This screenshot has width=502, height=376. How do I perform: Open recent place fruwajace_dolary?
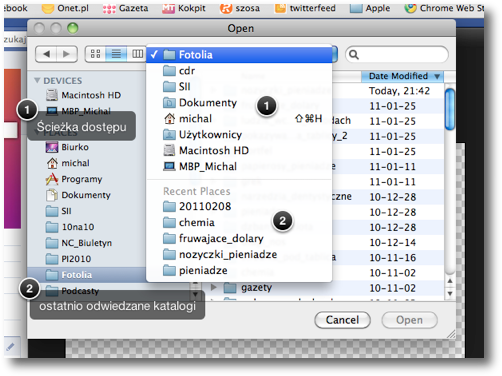pyautogui.click(x=239, y=239)
